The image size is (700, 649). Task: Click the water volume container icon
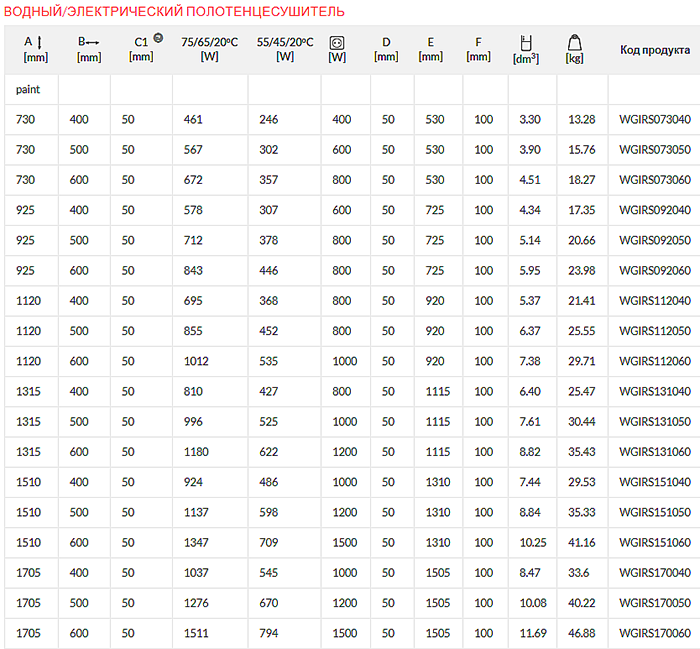click(526, 43)
